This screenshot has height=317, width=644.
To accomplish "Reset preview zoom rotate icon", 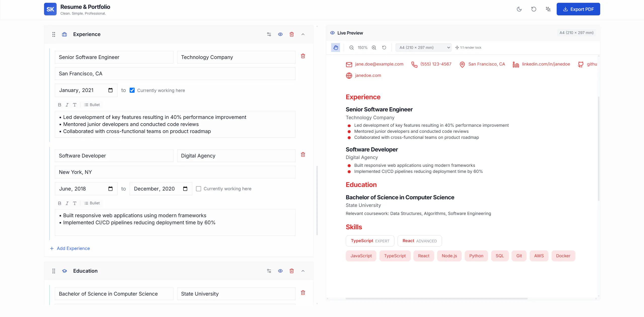I will click(384, 48).
